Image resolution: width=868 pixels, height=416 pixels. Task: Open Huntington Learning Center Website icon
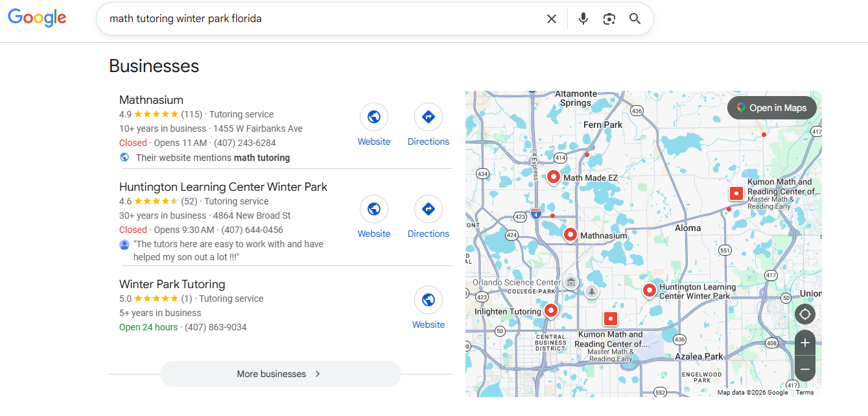point(374,210)
